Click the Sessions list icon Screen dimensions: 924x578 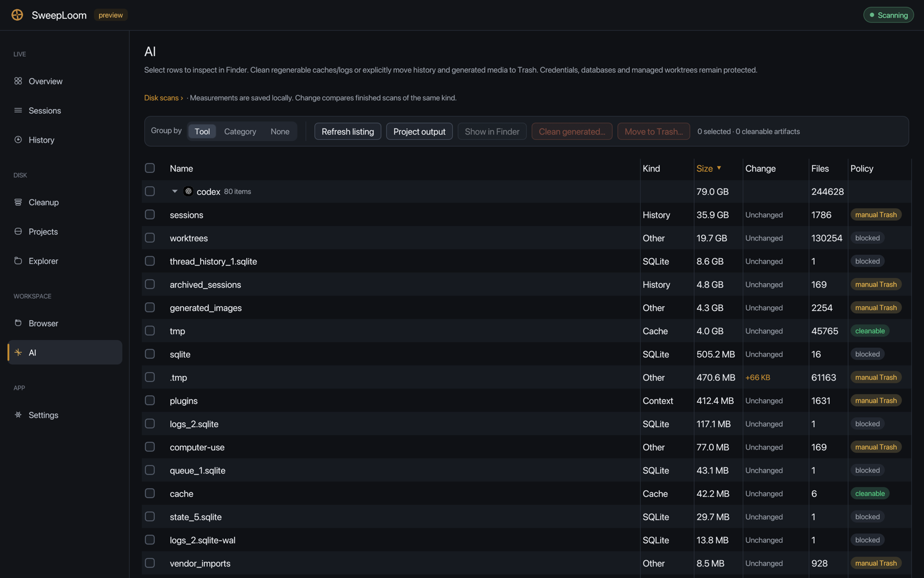18,110
